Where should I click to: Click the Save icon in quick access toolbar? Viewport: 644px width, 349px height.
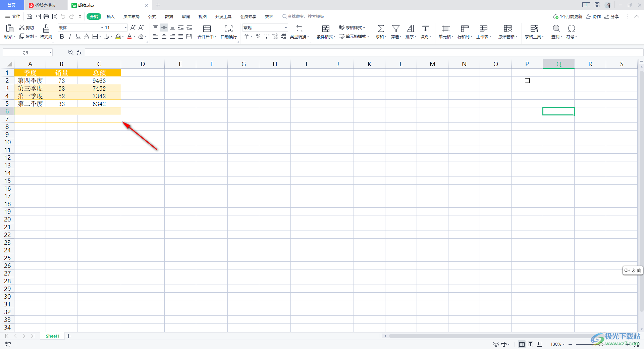tap(29, 16)
